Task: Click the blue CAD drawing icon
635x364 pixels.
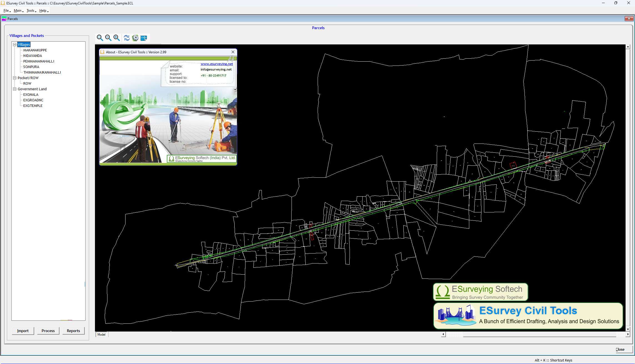Action: 144,38
